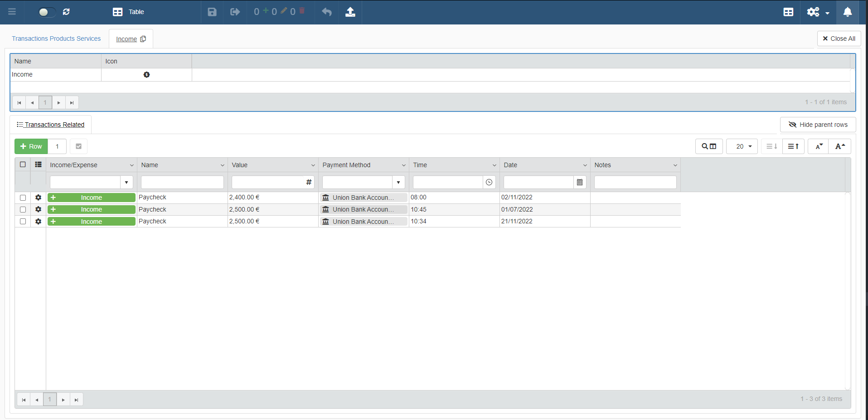868x420 pixels.
Task: Open the Payment Method filter dropdown
Action: tap(398, 182)
